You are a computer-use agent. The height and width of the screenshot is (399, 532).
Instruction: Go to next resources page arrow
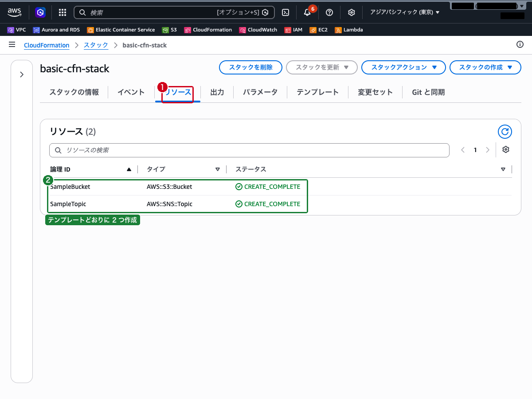[x=488, y=150]
